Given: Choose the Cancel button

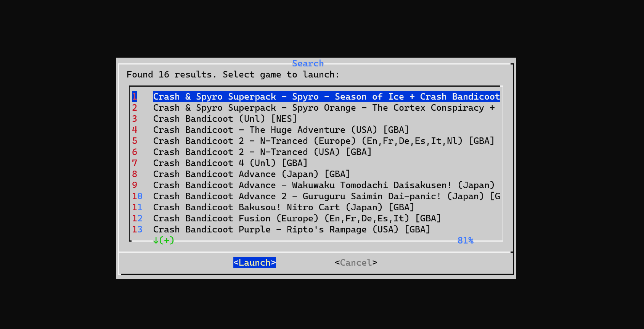Looking at the screenshot, I should [x=356, y=263].
